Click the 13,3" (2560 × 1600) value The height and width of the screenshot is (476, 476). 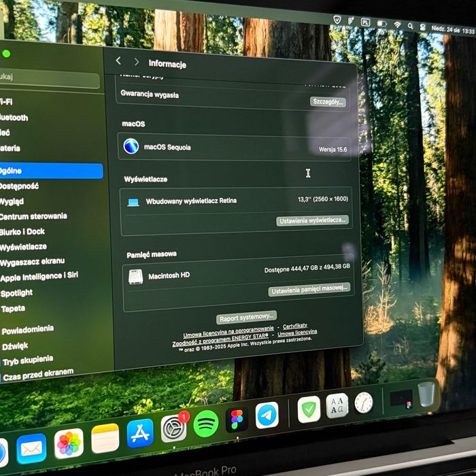(x=323, y=199)
